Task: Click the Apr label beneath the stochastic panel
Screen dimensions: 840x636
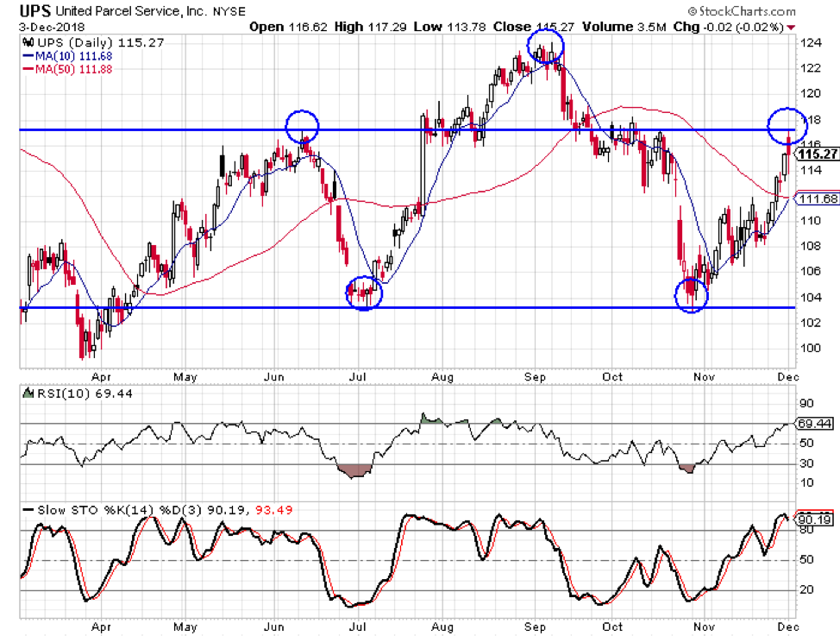Action: [x=101, y=627]
